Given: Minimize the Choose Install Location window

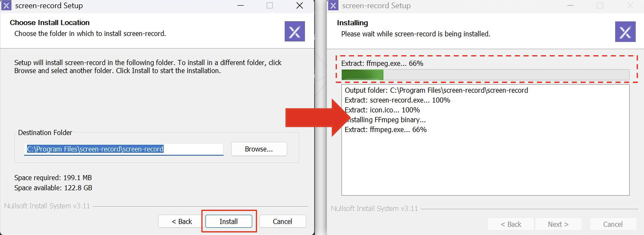Looking at the screenshot, I should pyautogui.click(x=241, y=6).
